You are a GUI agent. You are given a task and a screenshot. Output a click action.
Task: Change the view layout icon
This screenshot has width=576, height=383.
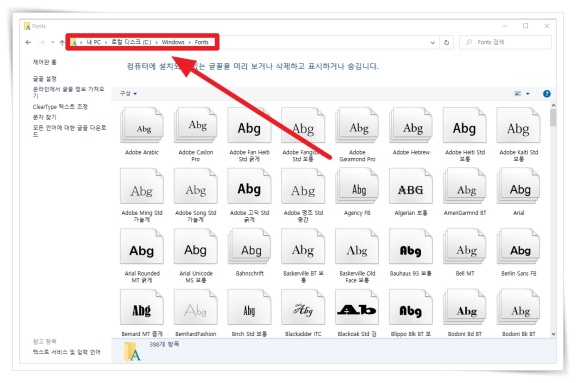click(518, 94)
